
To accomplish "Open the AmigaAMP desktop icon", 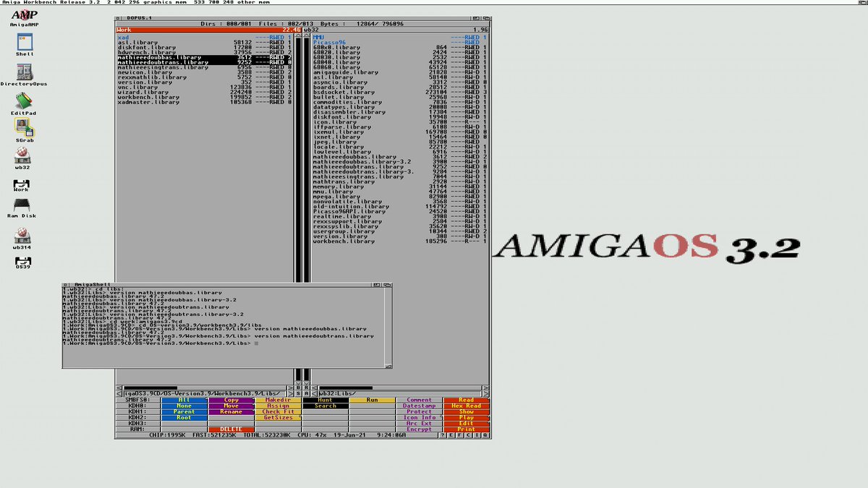I will coord(25,17).
